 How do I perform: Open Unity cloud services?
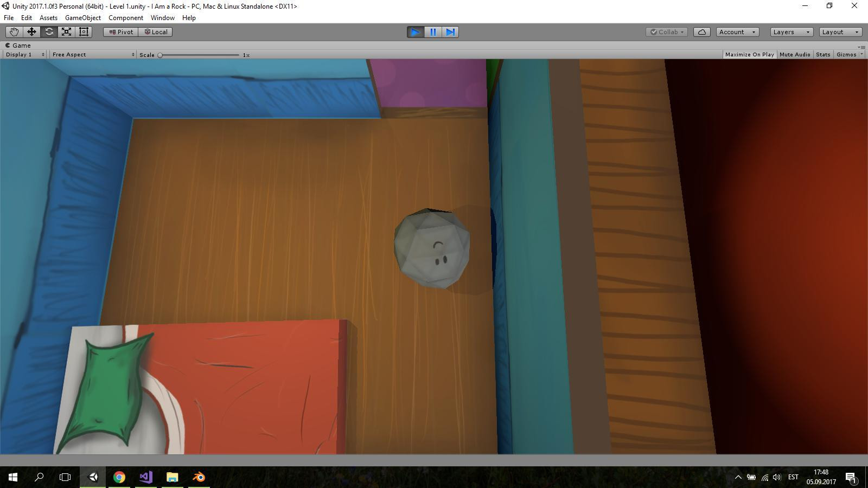click(702, 32)
